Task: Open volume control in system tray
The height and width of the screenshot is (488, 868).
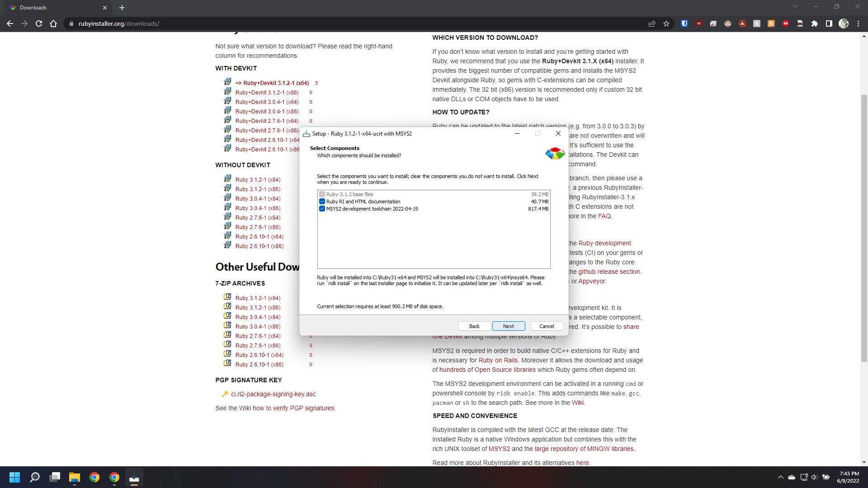Action: pos(815,477)
